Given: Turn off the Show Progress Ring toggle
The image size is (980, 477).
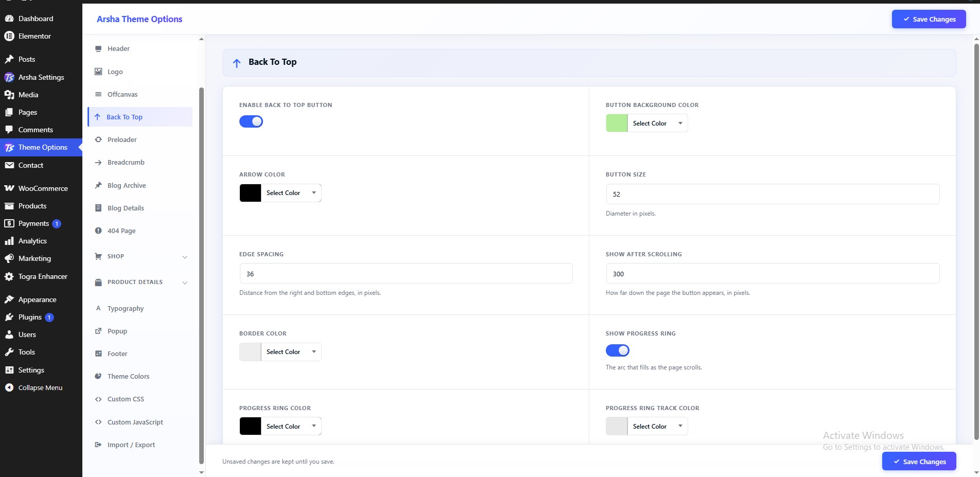Looking at the screenshot, I should click(618, 350).
